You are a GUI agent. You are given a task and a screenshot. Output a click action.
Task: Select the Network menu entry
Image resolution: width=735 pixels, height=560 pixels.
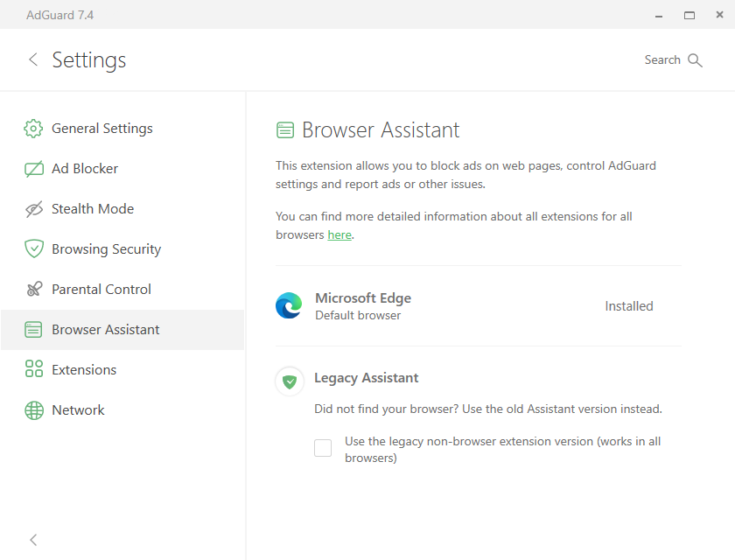(x=78, y=410)
